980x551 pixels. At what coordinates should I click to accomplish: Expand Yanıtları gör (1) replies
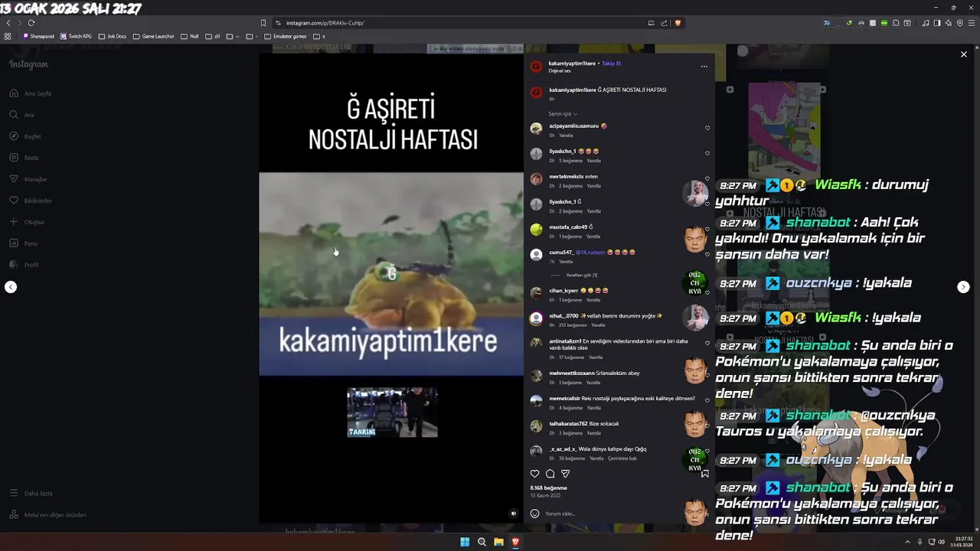pos(581,275)
